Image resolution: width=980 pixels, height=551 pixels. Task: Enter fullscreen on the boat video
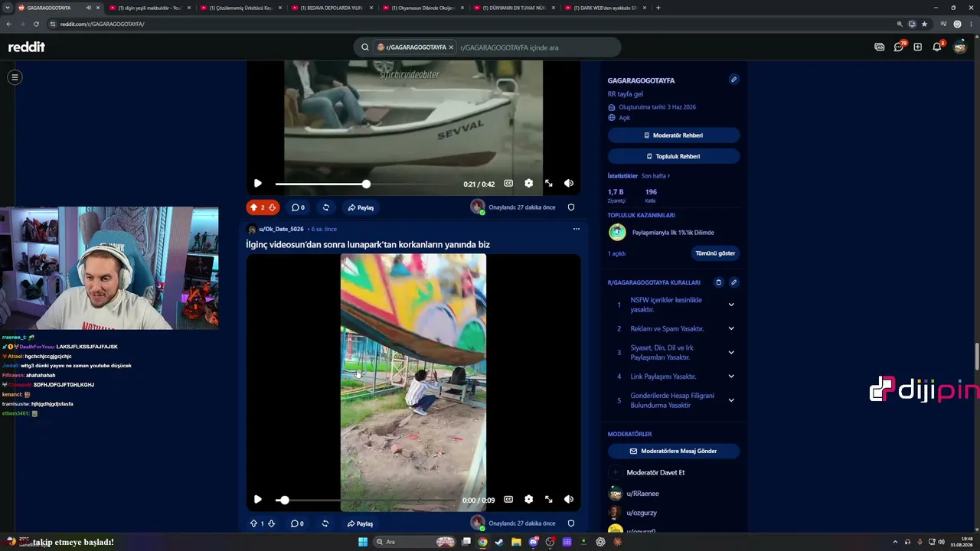548,184
